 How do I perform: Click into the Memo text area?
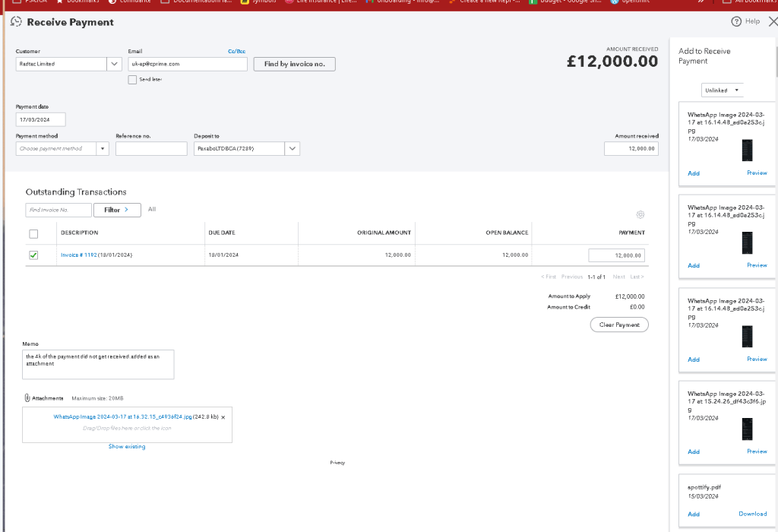[98, 364]
